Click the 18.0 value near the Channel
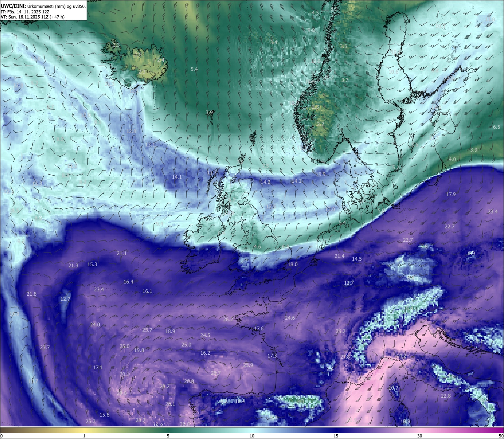This screenshot has height=439, width=504. coord(293,264)
